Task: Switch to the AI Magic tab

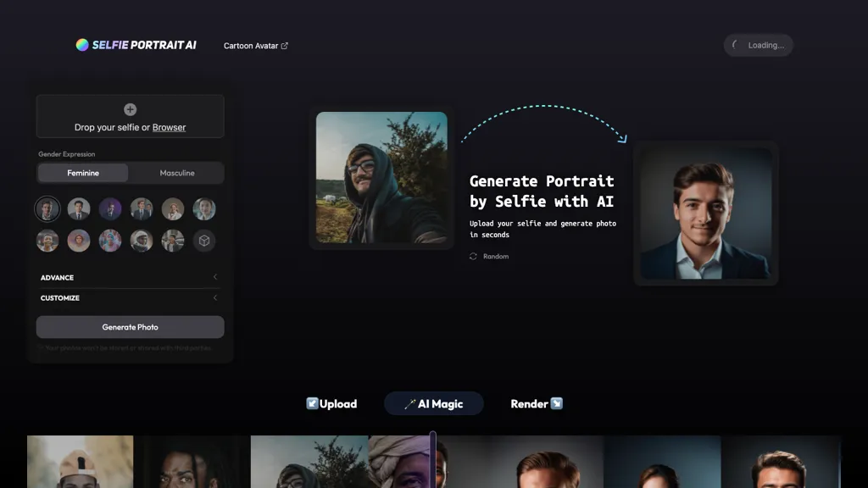Action: click(x=433, y=403)
